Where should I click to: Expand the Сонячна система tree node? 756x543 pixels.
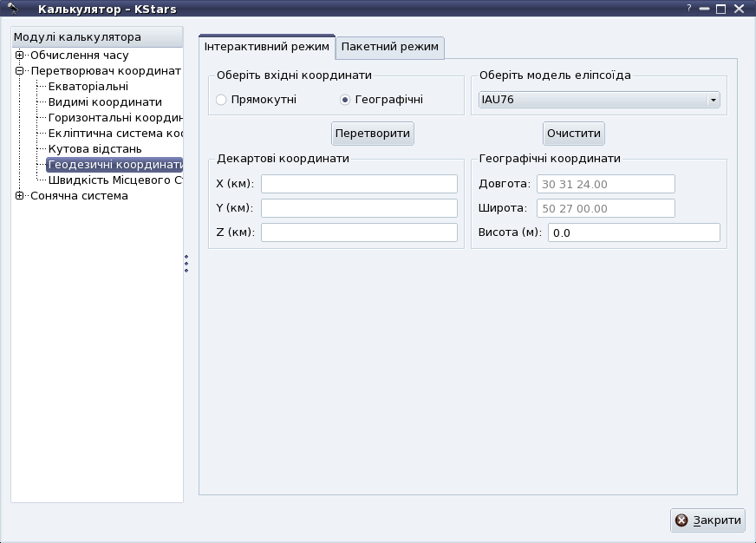point(19,196)
